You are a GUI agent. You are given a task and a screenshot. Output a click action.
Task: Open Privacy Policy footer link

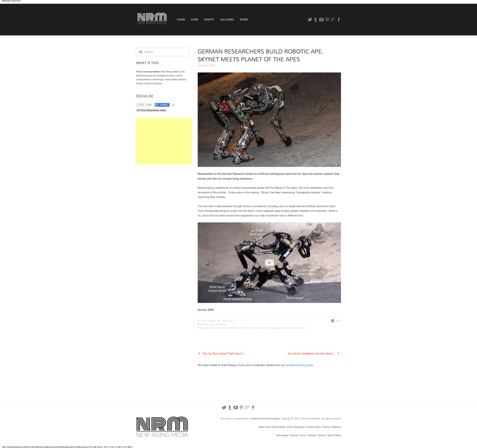314,427
